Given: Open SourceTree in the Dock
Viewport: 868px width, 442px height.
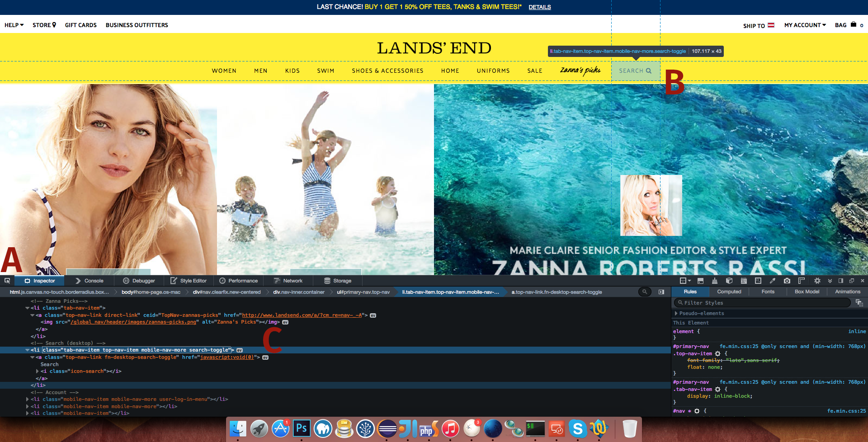Looking at the screenshot, I should coord(365,428).
